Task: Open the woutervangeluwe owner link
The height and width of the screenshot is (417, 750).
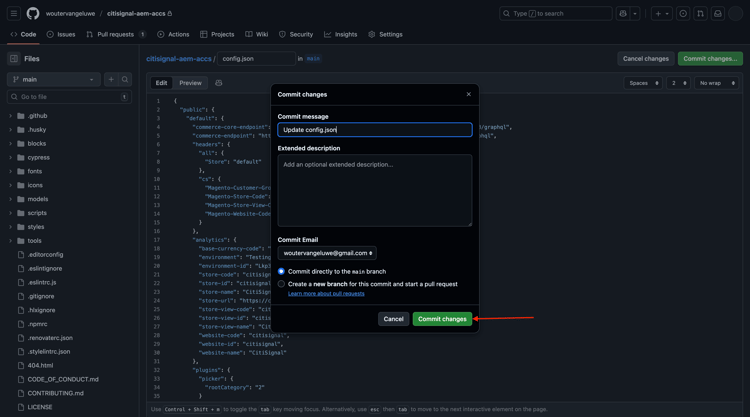Action: [70, 13]
